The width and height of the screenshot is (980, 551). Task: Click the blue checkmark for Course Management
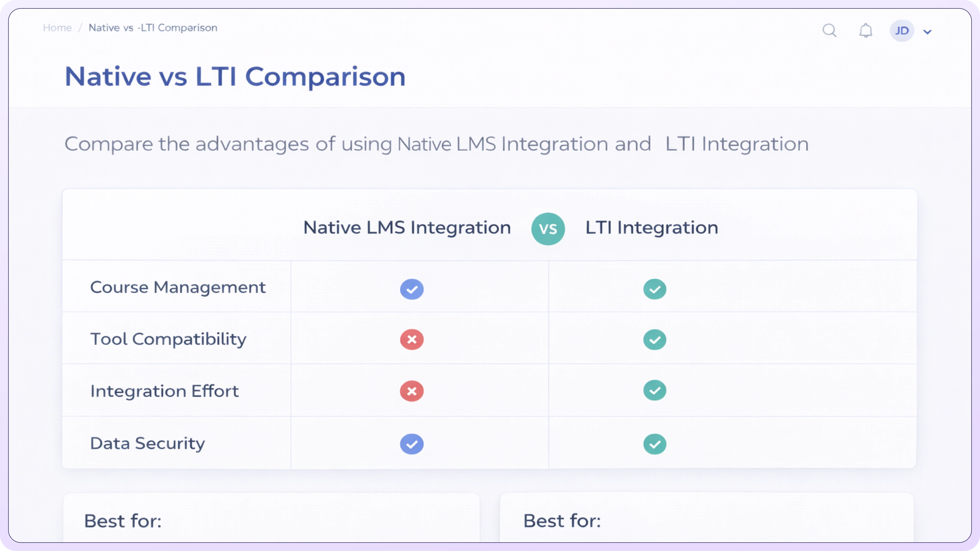tap(412, 289)
